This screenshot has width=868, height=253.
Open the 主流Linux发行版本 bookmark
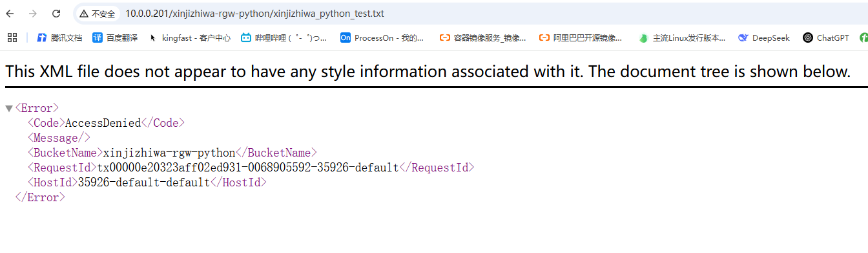682,38
